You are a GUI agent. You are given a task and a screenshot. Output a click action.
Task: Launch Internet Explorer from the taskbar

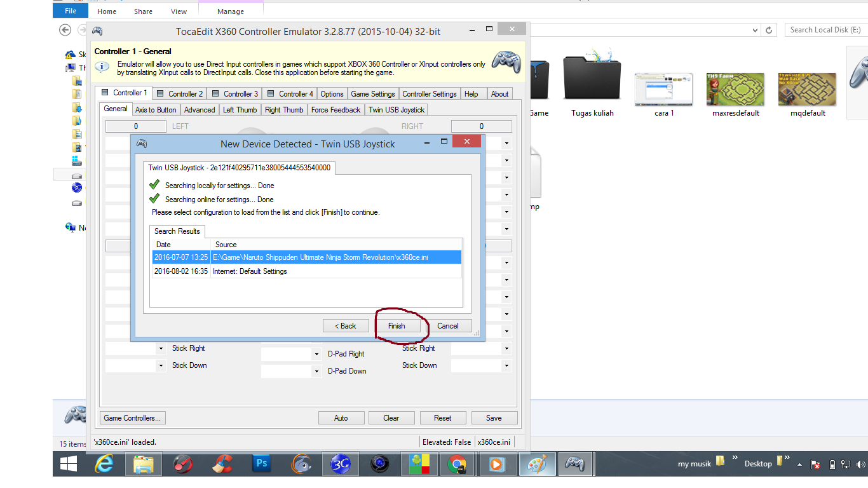pos(104,464)
